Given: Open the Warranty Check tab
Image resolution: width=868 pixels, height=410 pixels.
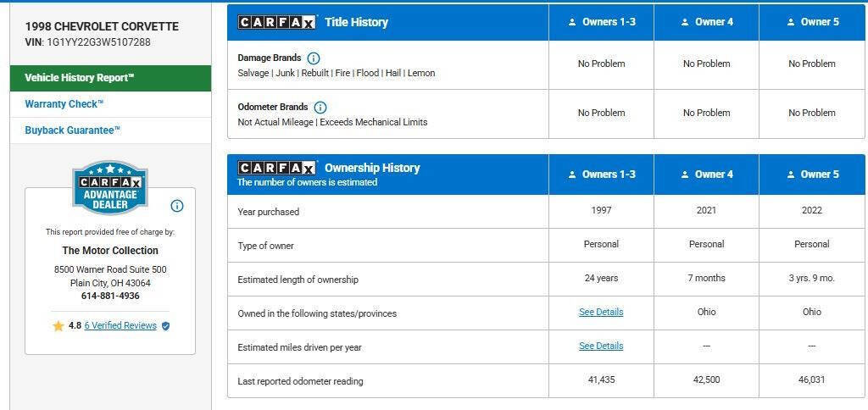Looking at the screenshot, I should tap(64, 104).
